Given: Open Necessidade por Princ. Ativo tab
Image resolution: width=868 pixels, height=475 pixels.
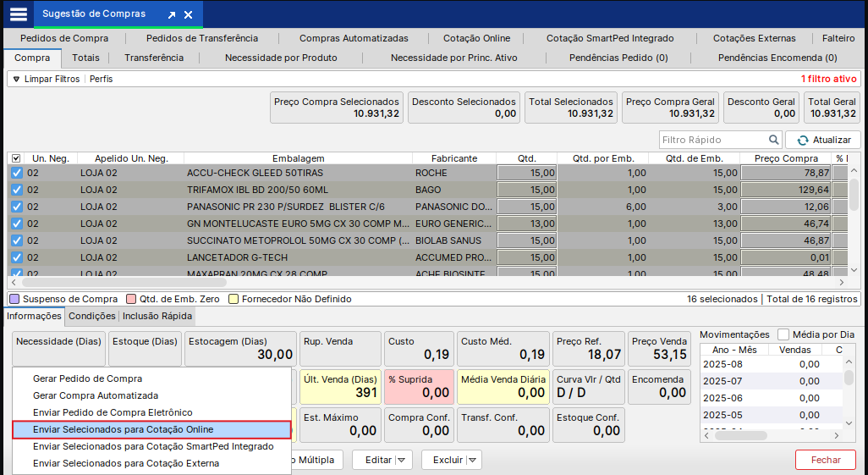Looking at the screenshot, I should coord(454,58).
